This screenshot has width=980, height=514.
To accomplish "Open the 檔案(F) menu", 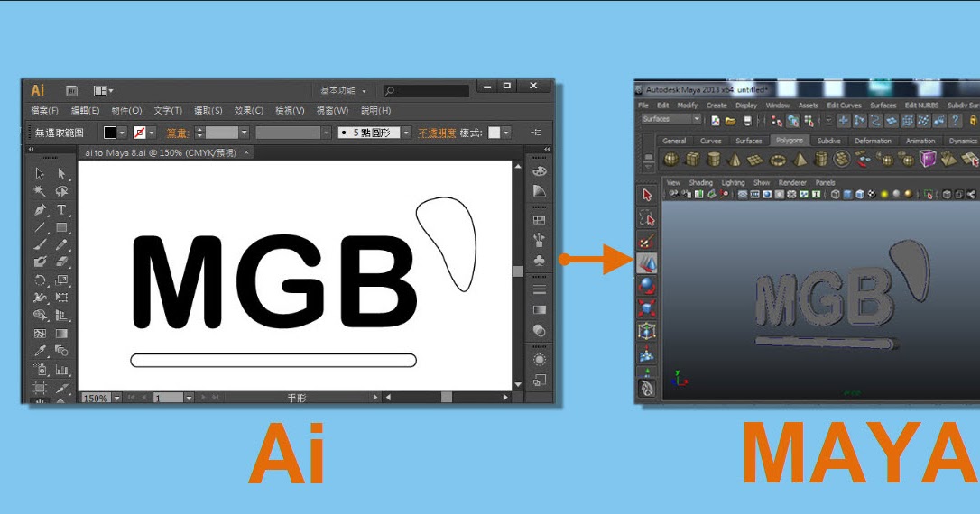I will [x=44, y=111].
